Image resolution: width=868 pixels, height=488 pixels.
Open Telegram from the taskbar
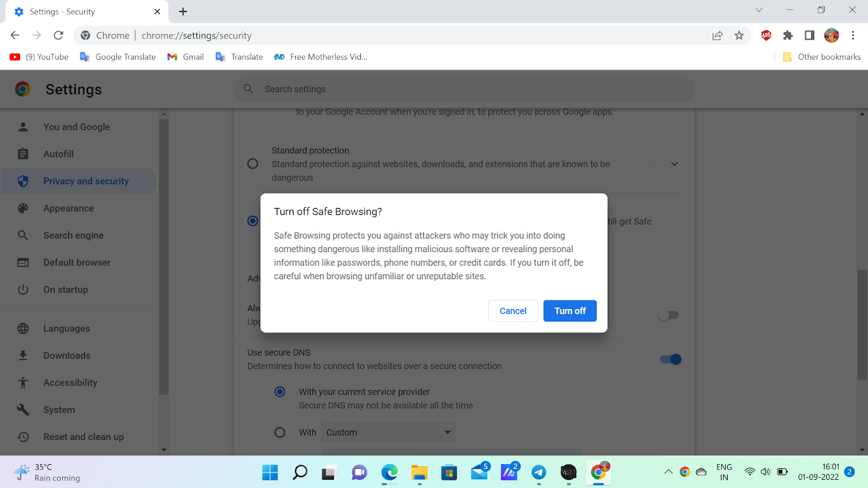[x=539, y=472]
